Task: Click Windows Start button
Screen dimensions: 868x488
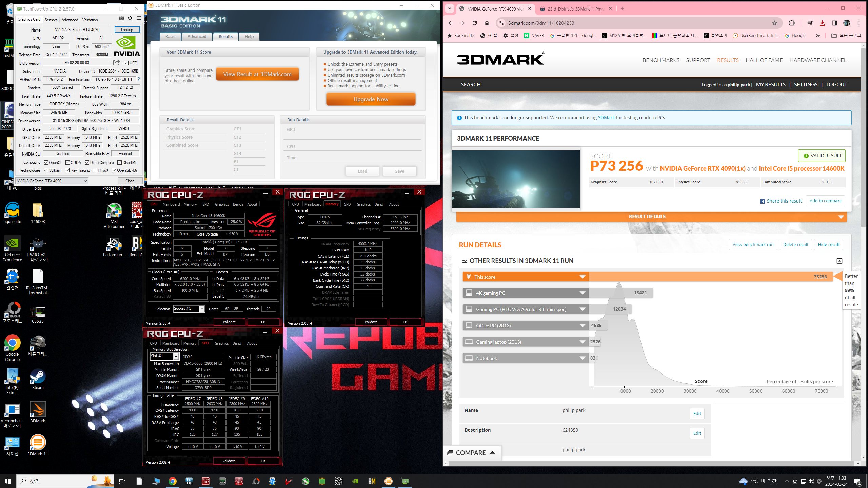Action: click(x=8, y=481)
